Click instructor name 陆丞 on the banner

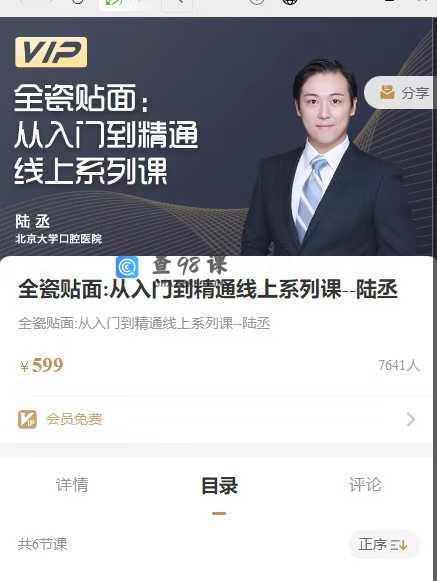point(33,222)
